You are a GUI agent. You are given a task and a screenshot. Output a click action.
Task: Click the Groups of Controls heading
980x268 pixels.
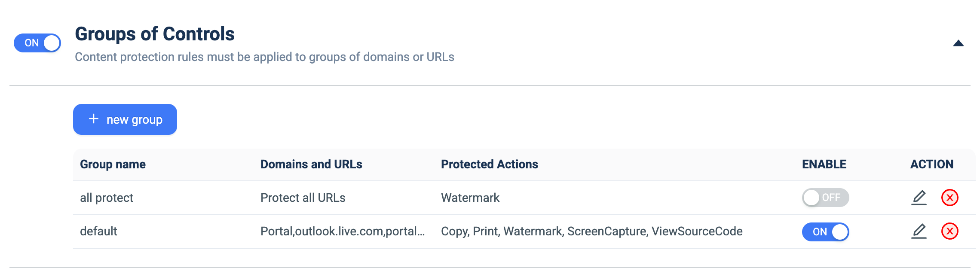pos(155,34)
